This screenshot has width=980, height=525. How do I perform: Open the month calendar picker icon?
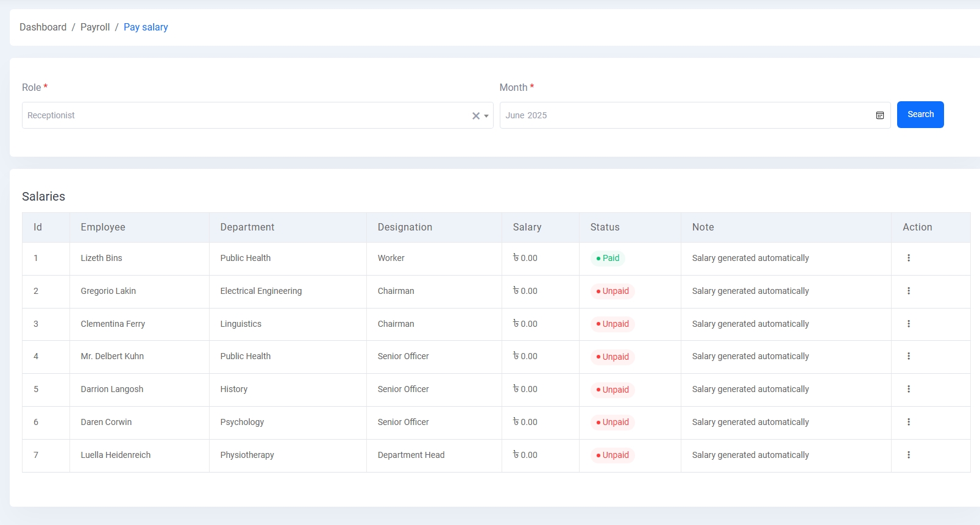[x=879, y=115]
